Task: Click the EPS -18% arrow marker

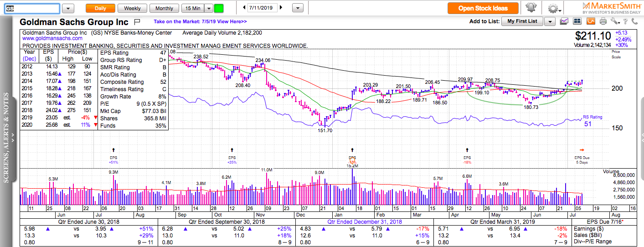Action: coord(467,149)
